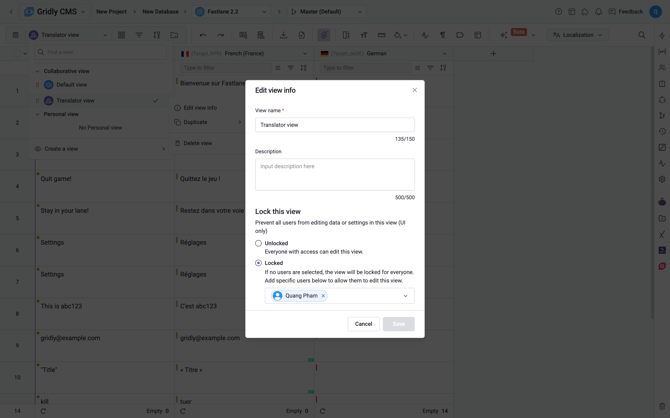Click the View name input field
This screenshot has height=418, width=670.
(x=334, y=125)
